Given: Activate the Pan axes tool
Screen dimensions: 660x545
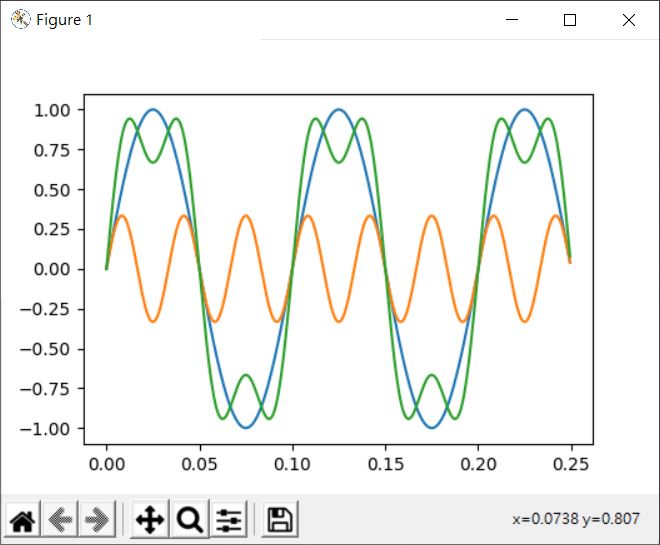Looking at the screenshot, I should [x=150, y=519].
